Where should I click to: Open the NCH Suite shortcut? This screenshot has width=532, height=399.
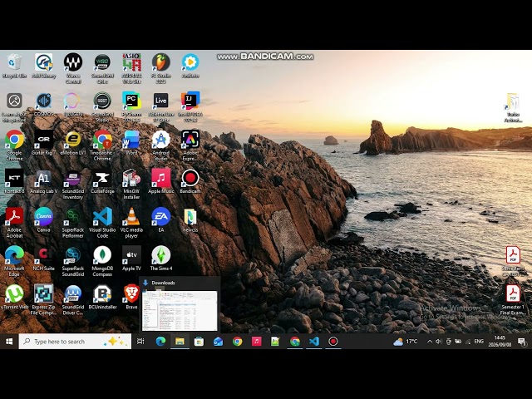point(44,259)
